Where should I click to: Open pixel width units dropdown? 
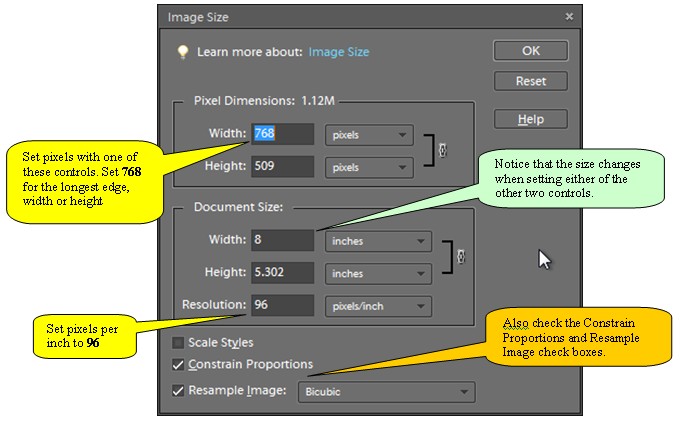pos(369,135)
